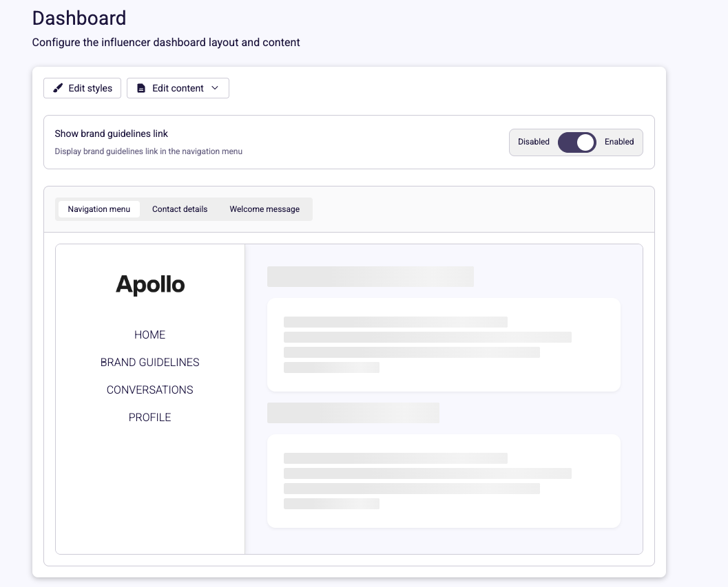Switch to the Contact details tab
The image size is (728, 587).
(x=180, y=209)
